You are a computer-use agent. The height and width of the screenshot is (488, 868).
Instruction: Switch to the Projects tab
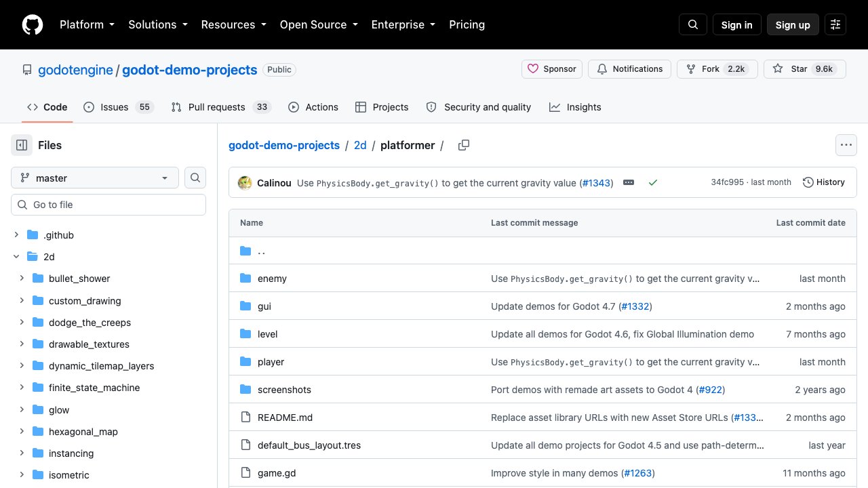click(382, 107)
